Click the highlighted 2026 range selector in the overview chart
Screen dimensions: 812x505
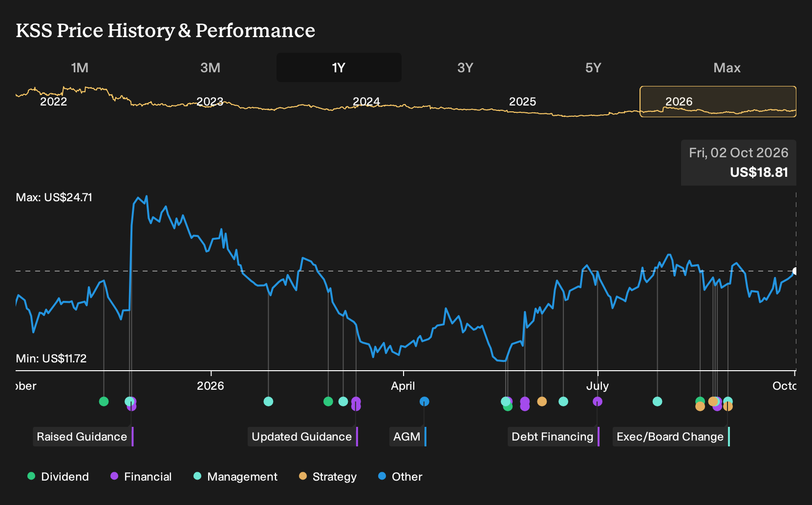coord(718,102)
